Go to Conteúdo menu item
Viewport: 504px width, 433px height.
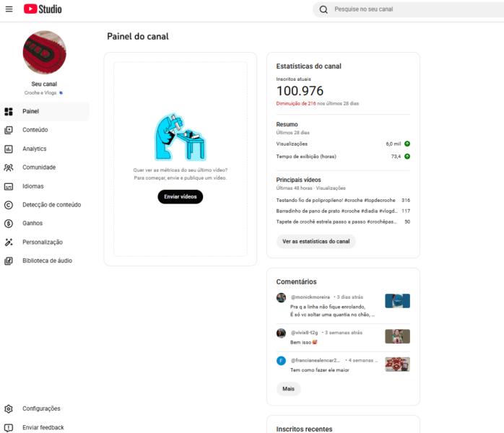click(x=45, y=130)
